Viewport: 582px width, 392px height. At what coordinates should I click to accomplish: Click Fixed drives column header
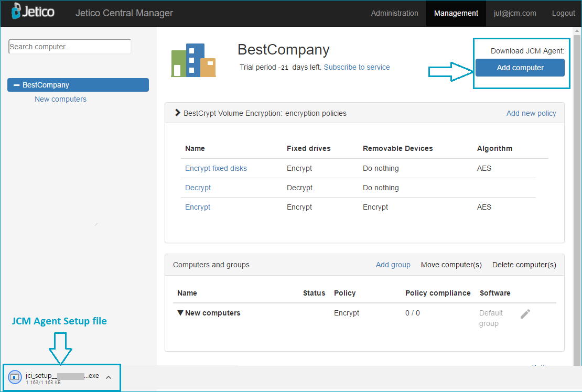coord(308,148)
